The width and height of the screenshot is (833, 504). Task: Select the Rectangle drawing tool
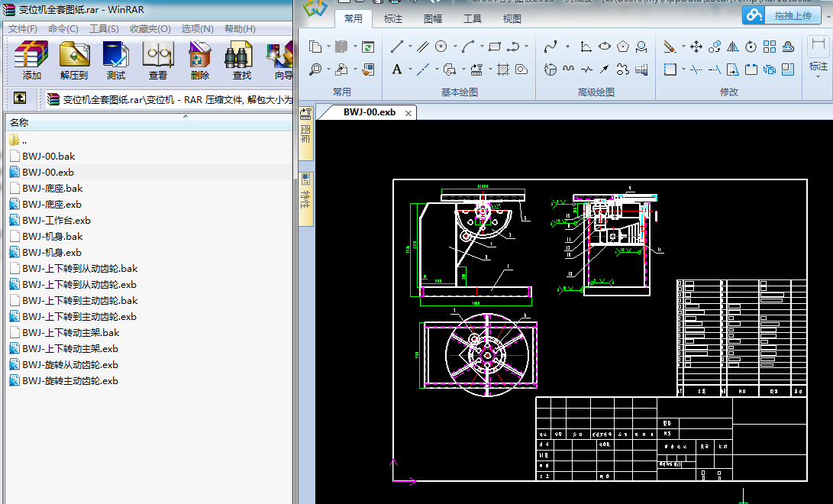(495, 47)
